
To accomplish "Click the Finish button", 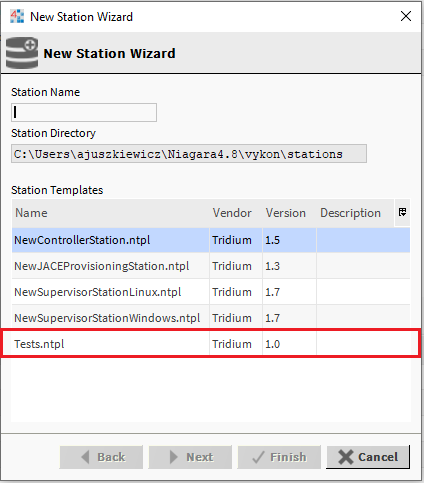I will click(279, 457).
